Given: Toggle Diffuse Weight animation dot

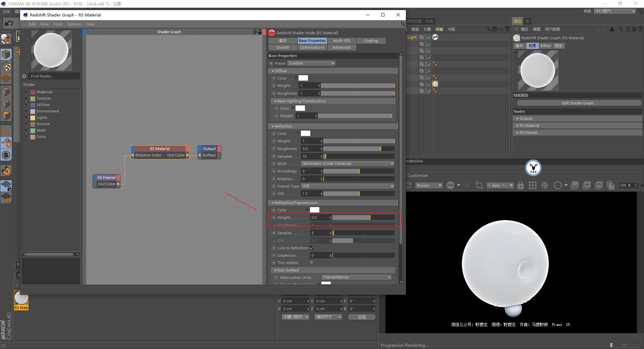Looking at the screenshot, I should [274, 86].
